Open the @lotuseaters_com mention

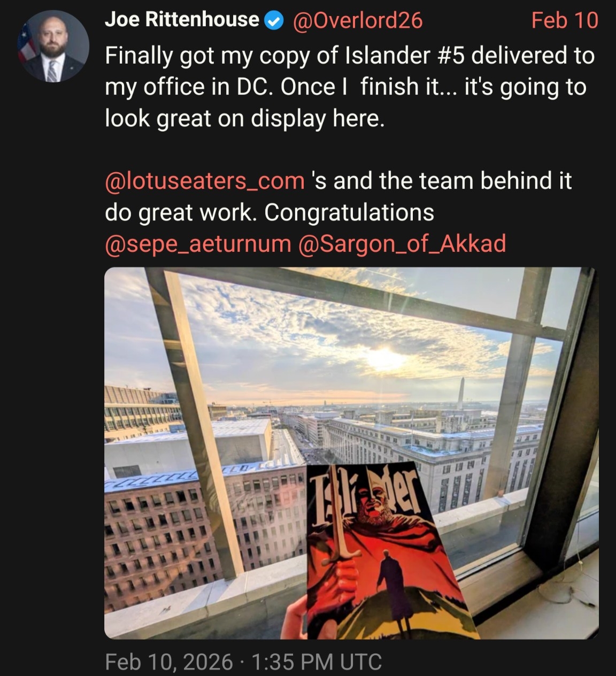(205, 181)
